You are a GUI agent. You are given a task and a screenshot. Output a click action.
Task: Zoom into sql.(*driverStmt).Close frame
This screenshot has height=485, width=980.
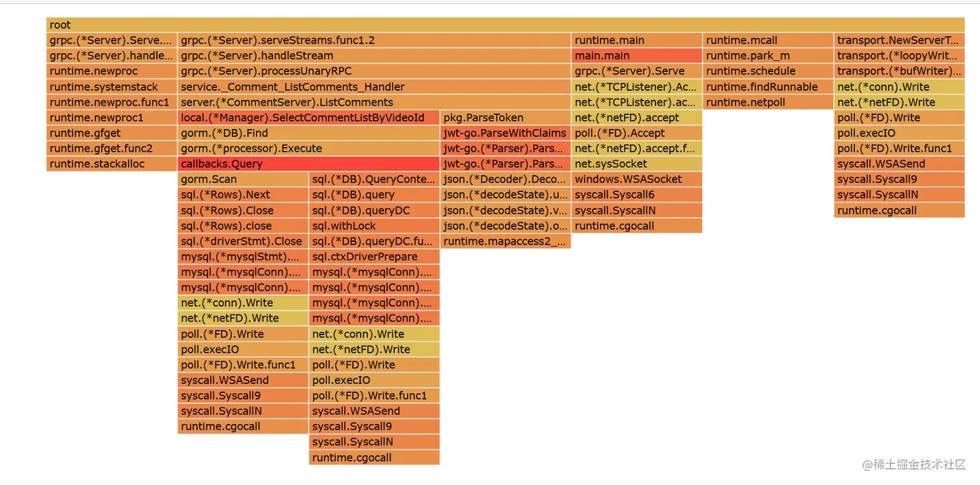click(243, 241)
